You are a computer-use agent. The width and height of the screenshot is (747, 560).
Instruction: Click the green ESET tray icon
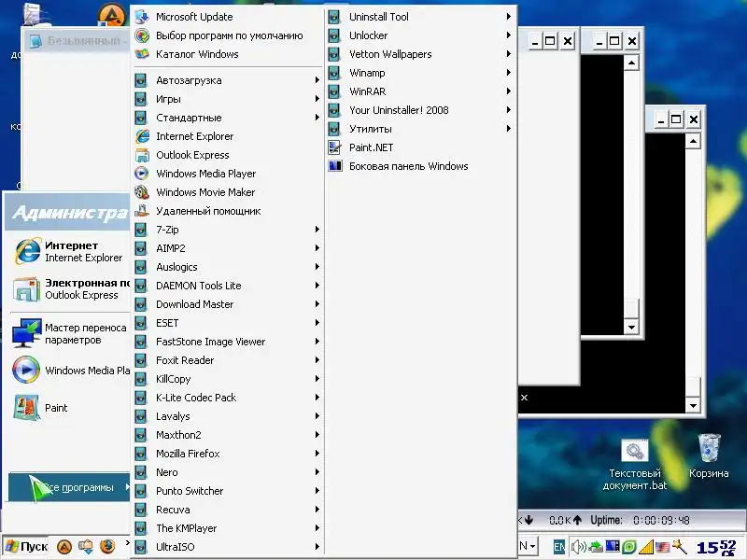628,547
